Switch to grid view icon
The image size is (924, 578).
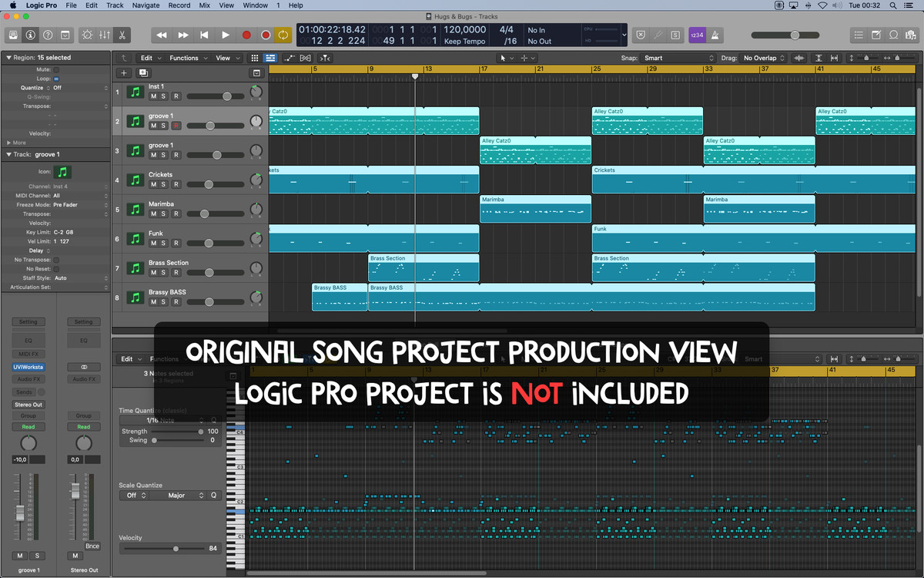(x=256, y=58)
